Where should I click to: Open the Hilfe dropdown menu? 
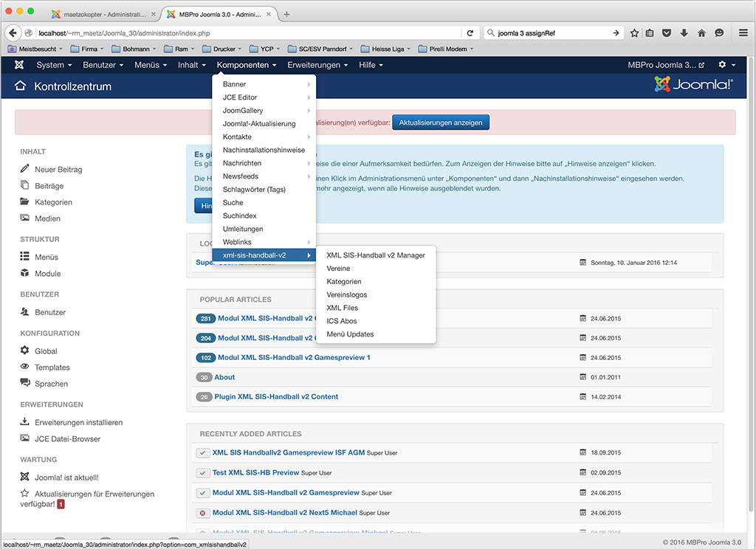371,65
